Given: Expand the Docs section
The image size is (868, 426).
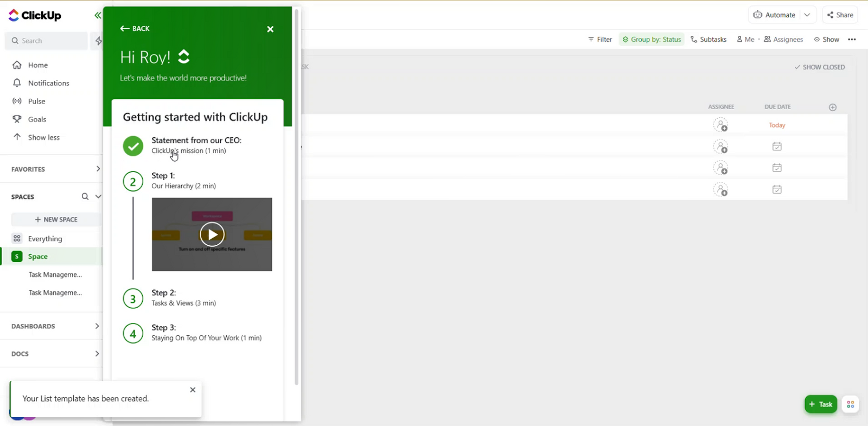Looking at the screenshot, I should 97,354.
